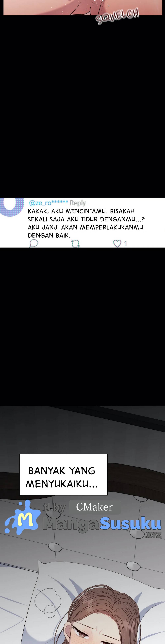Click the 'Kakak, aku mencintamu' comment text
165x644 pixels.
86,223
